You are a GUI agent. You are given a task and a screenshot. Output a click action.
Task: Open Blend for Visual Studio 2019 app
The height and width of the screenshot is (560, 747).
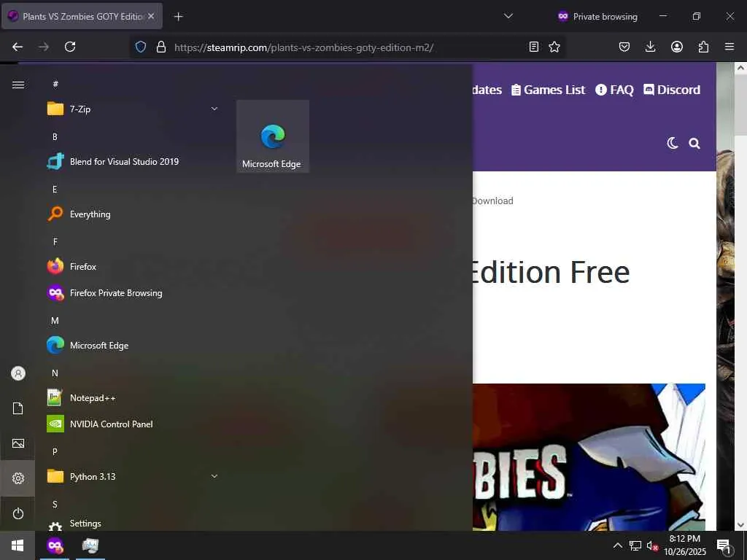point(133,161)
